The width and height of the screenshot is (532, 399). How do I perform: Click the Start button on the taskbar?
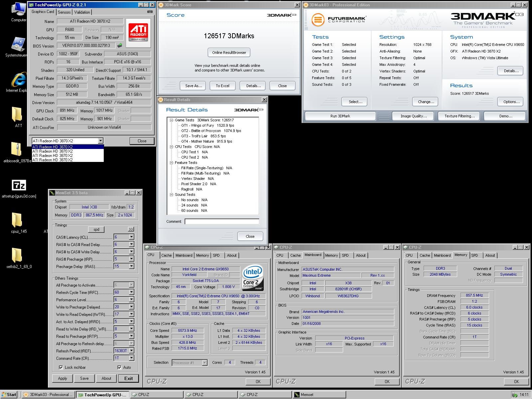[9, 395]
